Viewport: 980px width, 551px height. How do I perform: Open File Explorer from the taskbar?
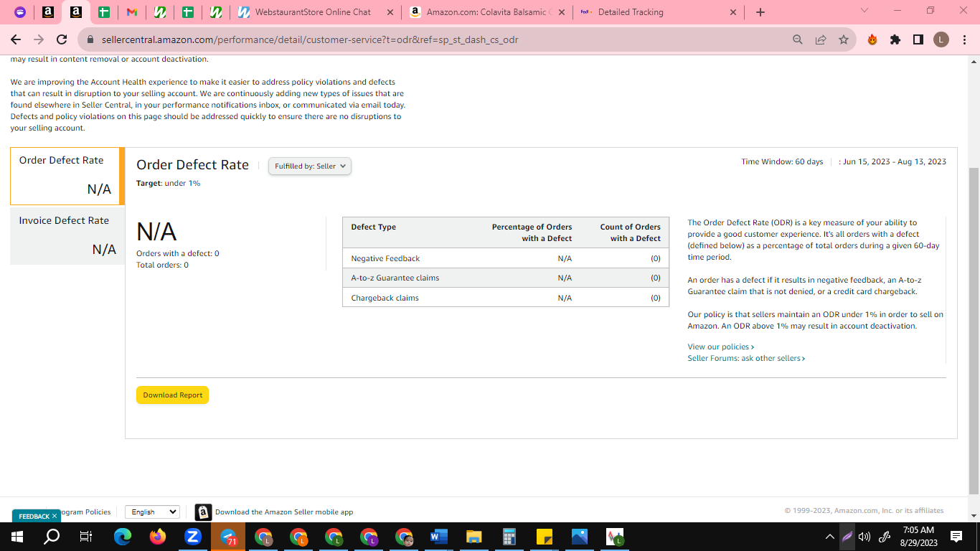[x=473, y=536]
